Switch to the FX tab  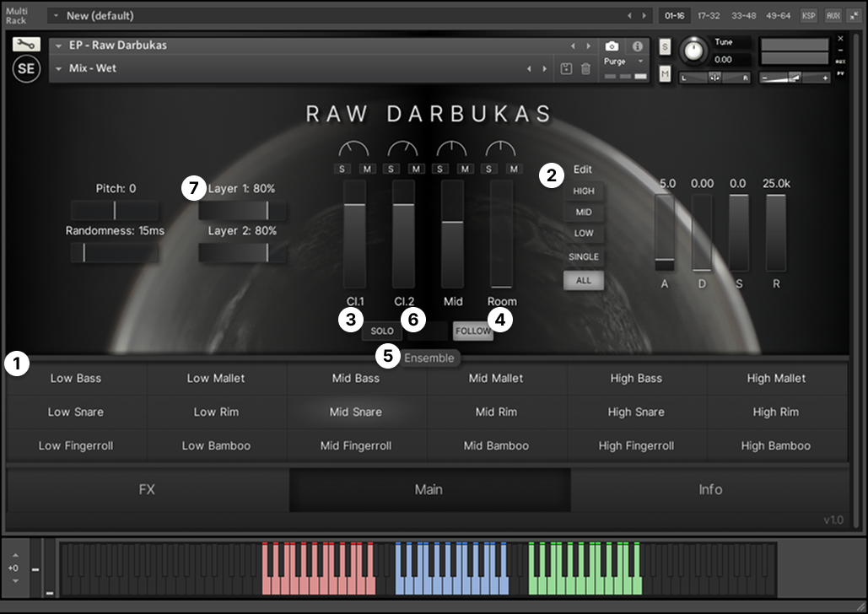click(147, 489)
